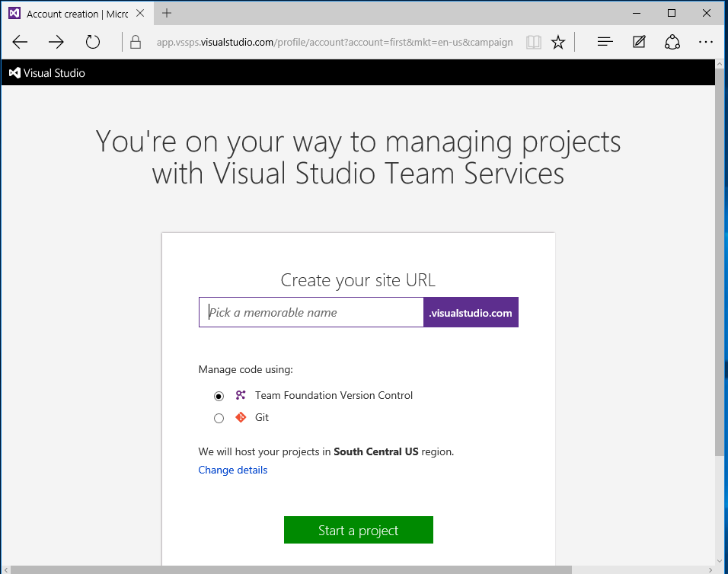Share the current page

click(x=672, y=42)
